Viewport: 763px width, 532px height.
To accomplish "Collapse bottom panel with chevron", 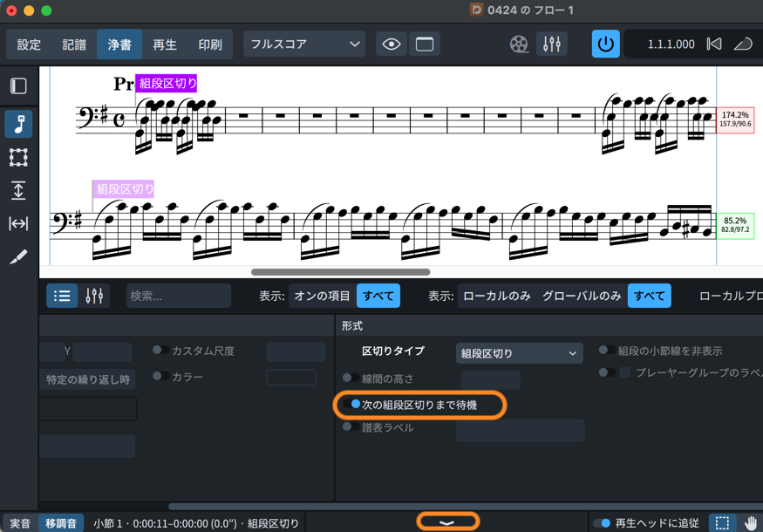I will pyautogui.click(x=447, y=522).
